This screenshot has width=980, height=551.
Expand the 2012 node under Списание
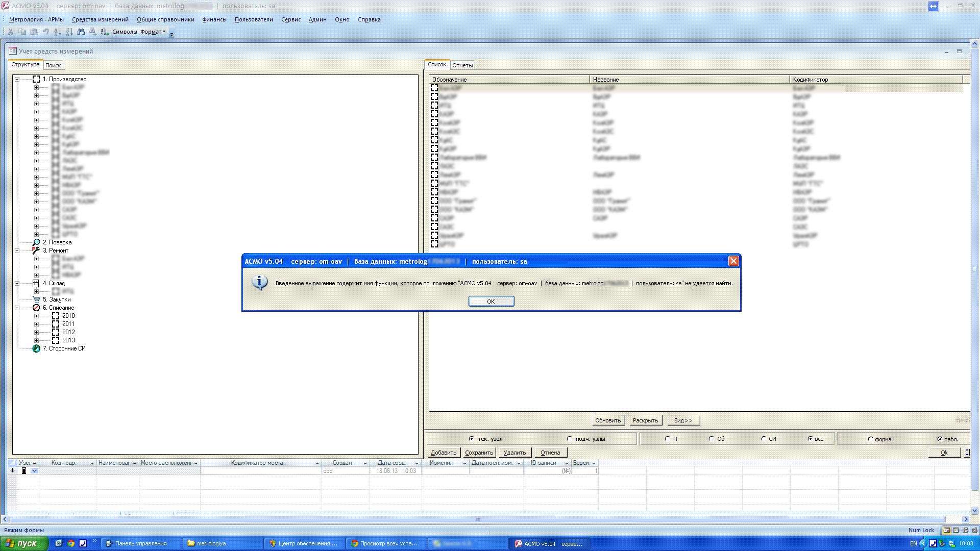pyautogui.click(x=36, y=332)
